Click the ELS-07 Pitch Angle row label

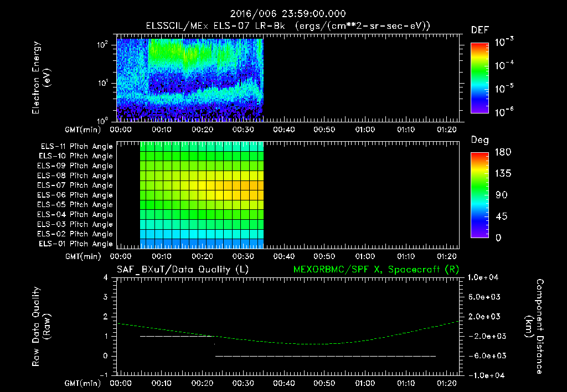(75, 185)
